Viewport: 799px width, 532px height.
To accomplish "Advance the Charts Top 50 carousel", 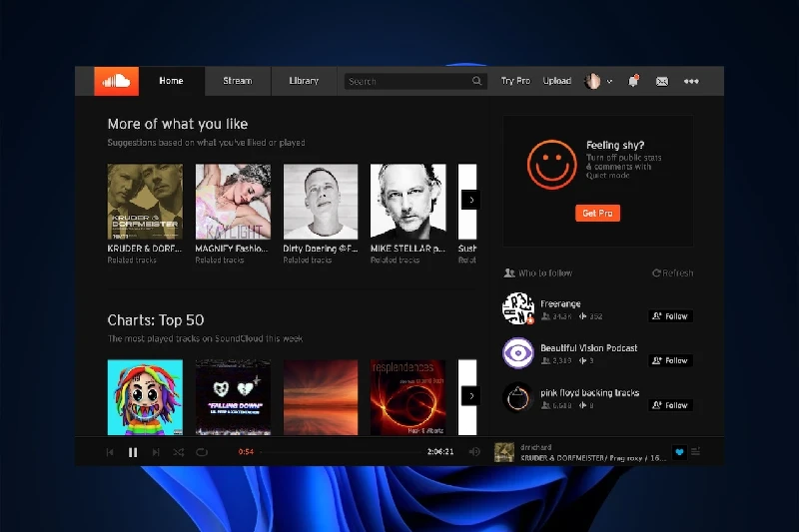I will coord(470,396).
